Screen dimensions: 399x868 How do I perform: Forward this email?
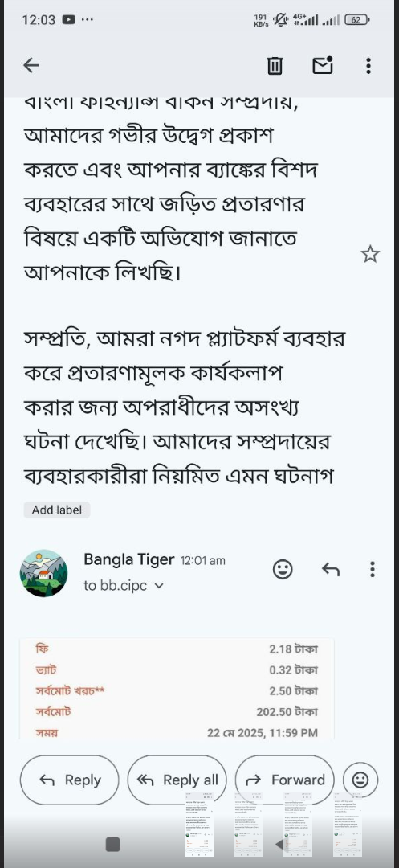(285, 780)
